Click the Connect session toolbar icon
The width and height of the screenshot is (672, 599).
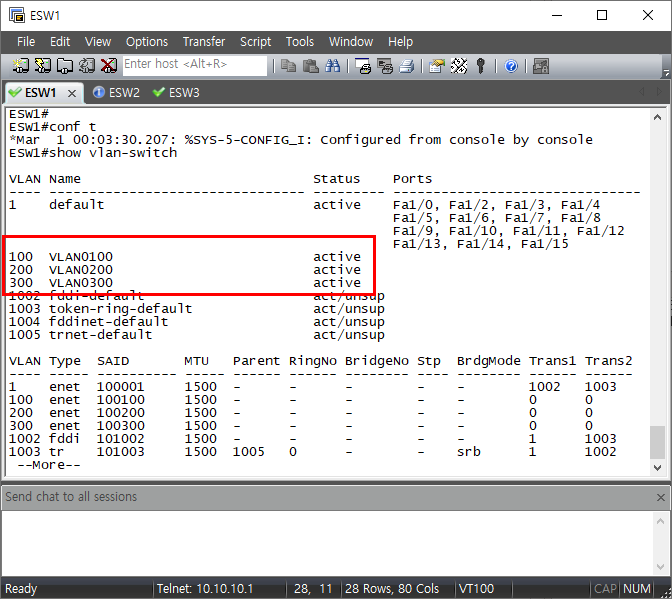[21, 66]
